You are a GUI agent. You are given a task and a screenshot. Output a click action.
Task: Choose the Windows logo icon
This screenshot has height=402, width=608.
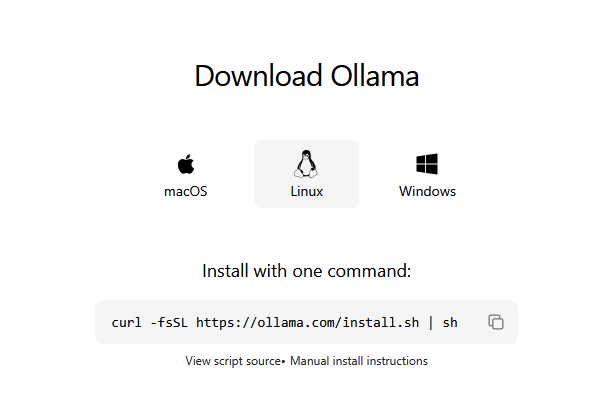427,164
